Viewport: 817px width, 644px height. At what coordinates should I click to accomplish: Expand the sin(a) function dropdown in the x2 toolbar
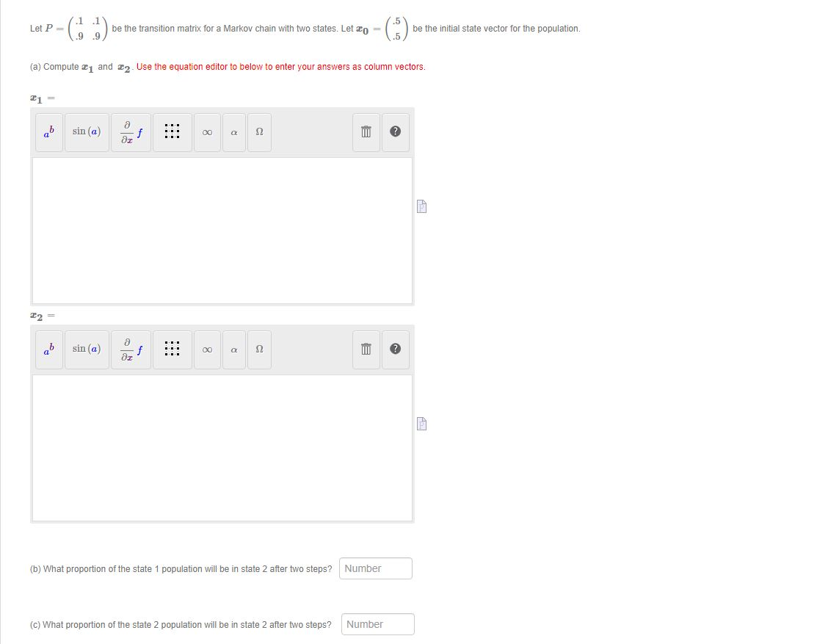click(x=86, y=350)
